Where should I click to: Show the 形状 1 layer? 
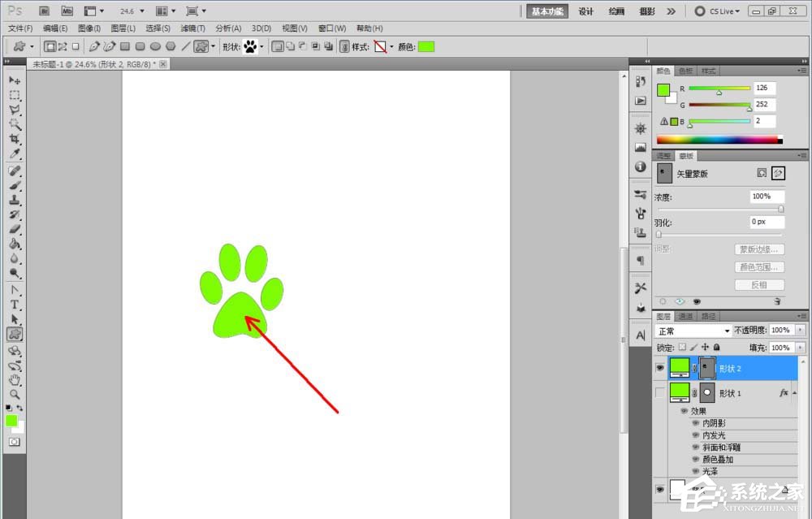659,393
